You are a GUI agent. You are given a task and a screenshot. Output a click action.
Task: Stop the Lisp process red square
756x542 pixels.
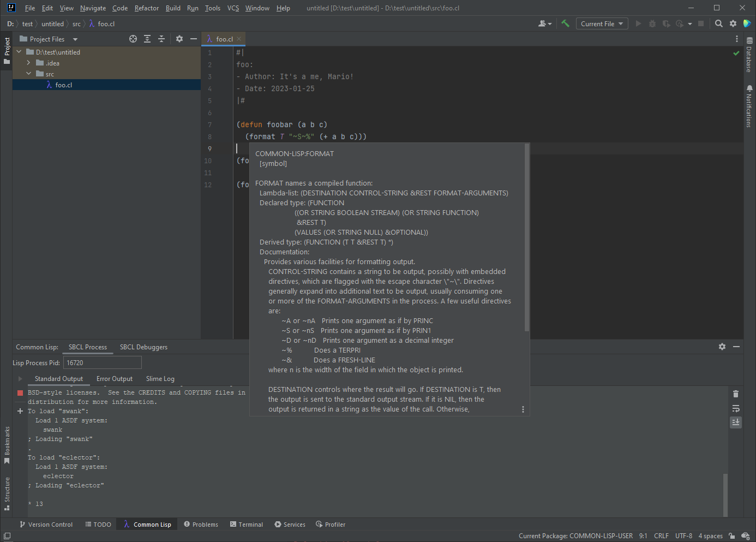pyautogui.click(x=20, y=393)
